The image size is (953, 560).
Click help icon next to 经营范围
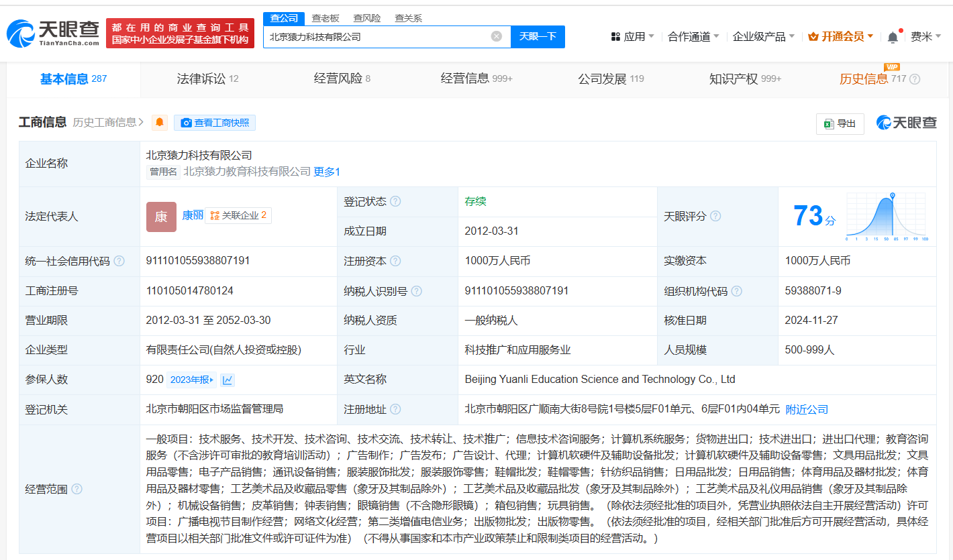(77, 489)
